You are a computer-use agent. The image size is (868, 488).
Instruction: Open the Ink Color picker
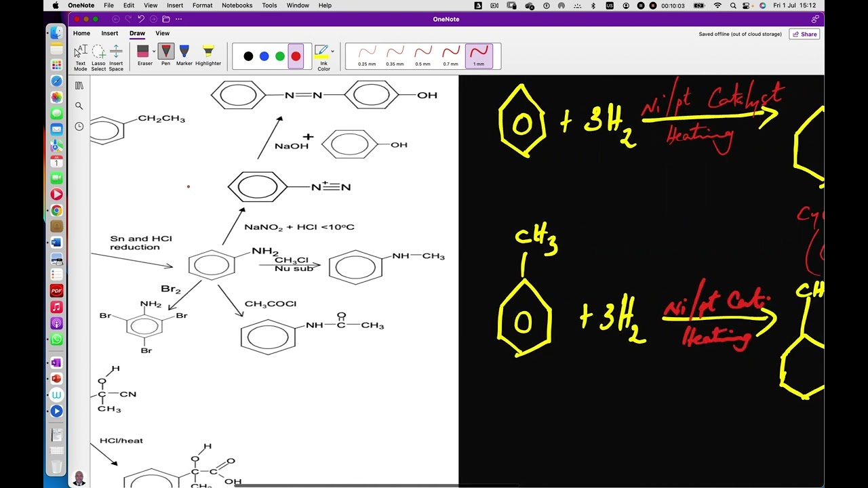323,58
